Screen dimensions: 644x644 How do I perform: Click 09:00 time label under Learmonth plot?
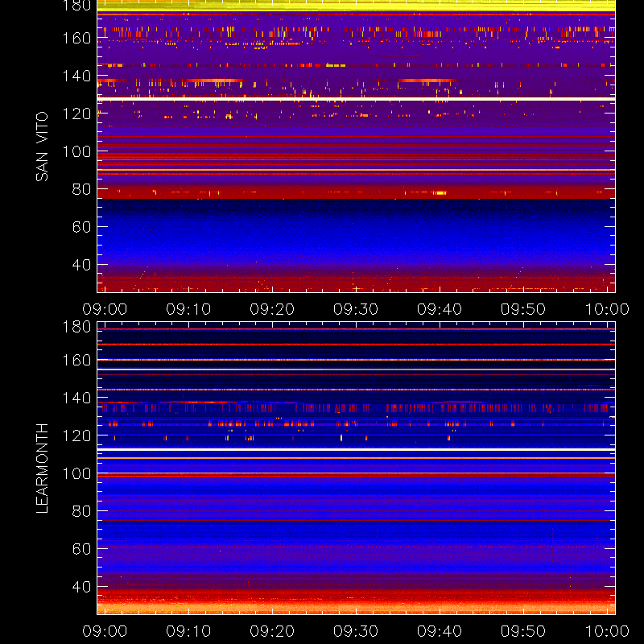[x=105, y=631]
